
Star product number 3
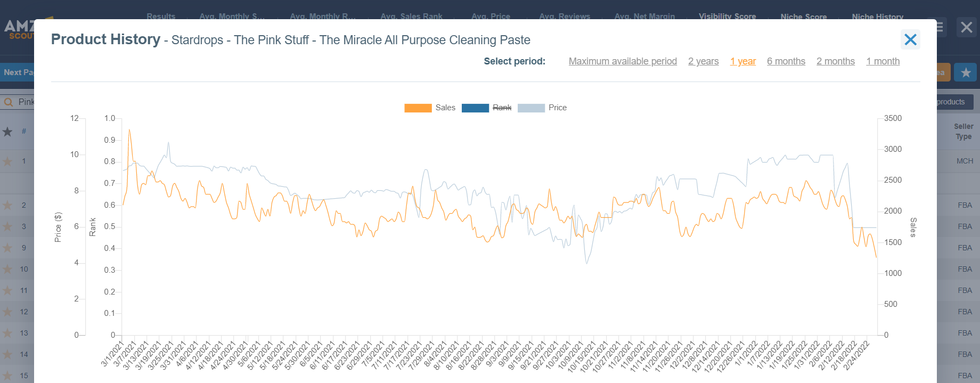pos(7,226)
